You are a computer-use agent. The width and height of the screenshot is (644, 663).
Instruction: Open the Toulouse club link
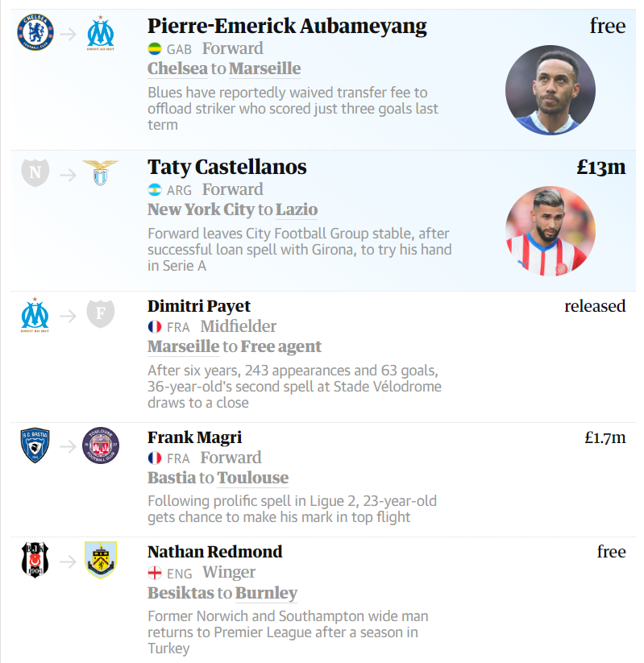252,478
